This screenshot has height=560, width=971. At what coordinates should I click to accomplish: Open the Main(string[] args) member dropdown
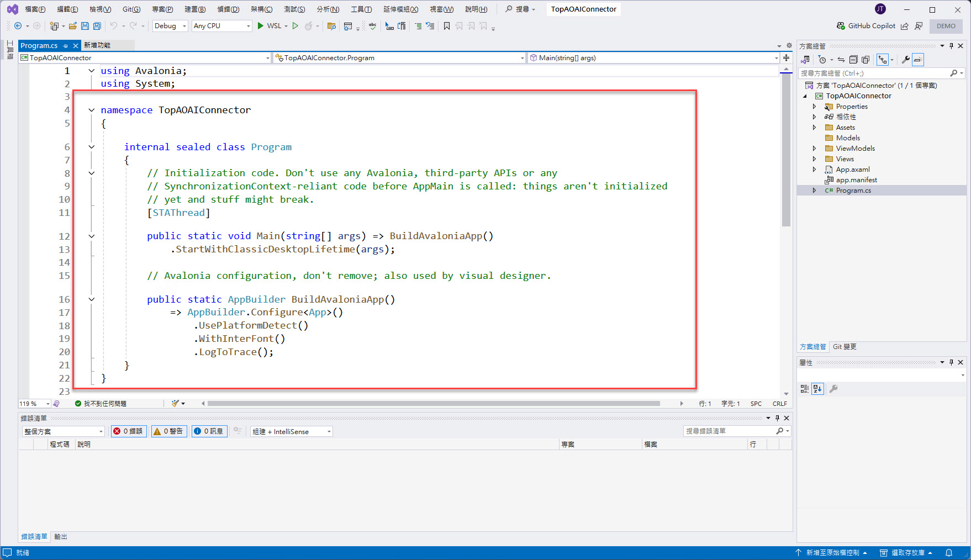tap(653, 57)
